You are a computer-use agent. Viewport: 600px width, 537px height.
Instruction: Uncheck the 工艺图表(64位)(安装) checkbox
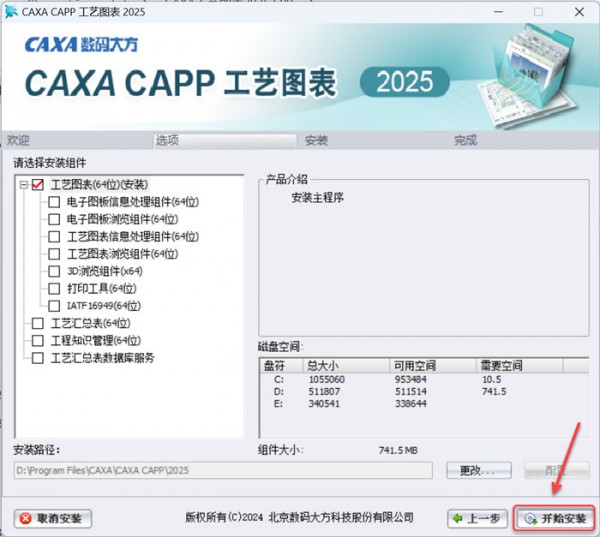tap(38, 185)
